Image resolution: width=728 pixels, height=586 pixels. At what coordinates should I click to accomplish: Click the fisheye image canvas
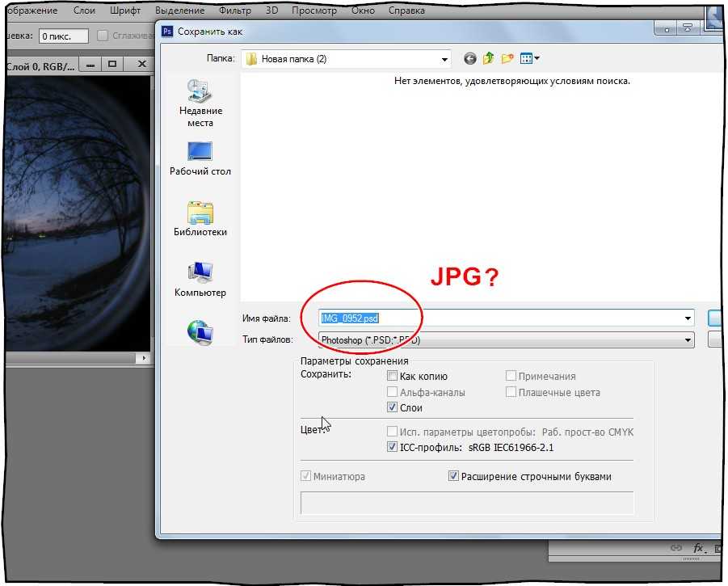tap(78, 213)
